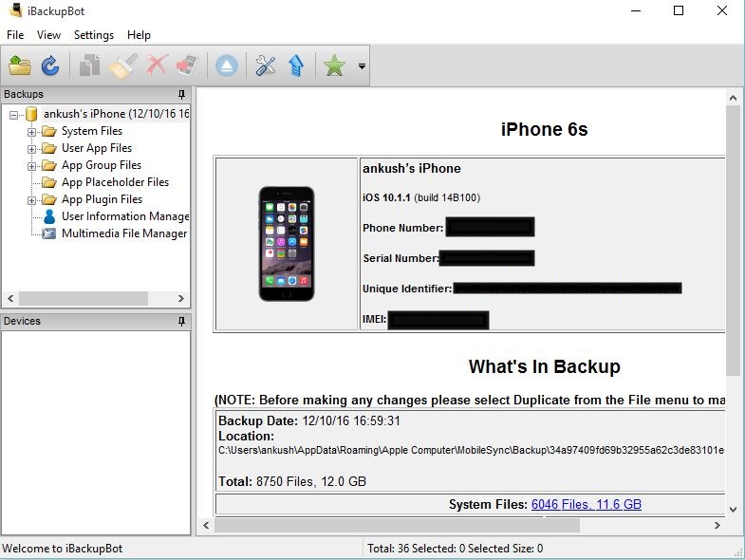Image resolution: width=745 pixels, height=560 pixels.
Task: Click Backups tree scroll left arrow
Action: click(x=10, y=299)
